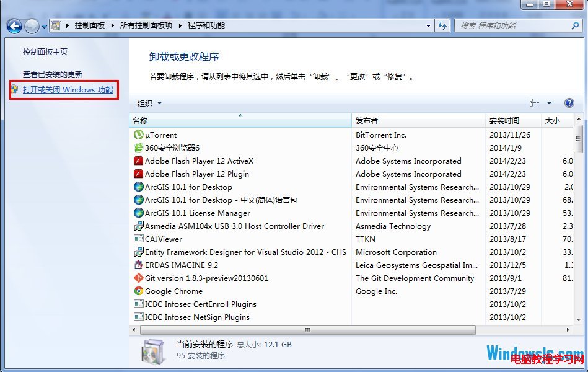Image resolution: width=588 pixels, height=372 pixels.
Task: Click the Google Chrome icon
Action: [x=138, y=291]
